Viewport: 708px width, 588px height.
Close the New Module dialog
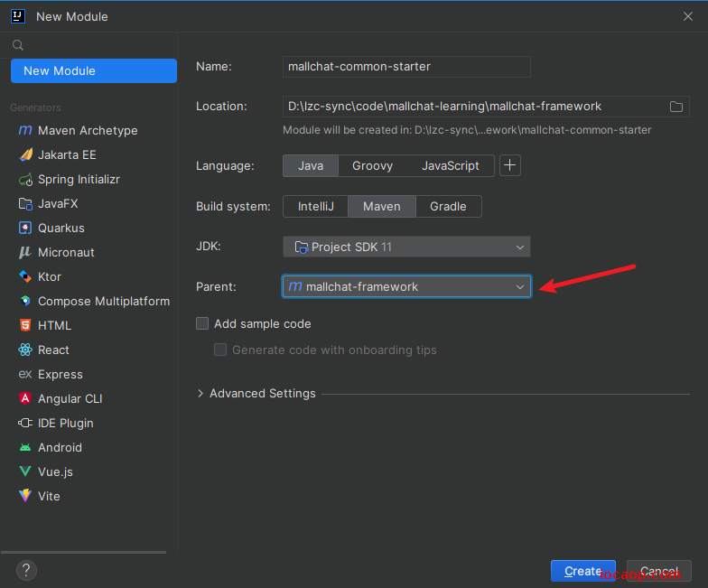coord(688,16)
